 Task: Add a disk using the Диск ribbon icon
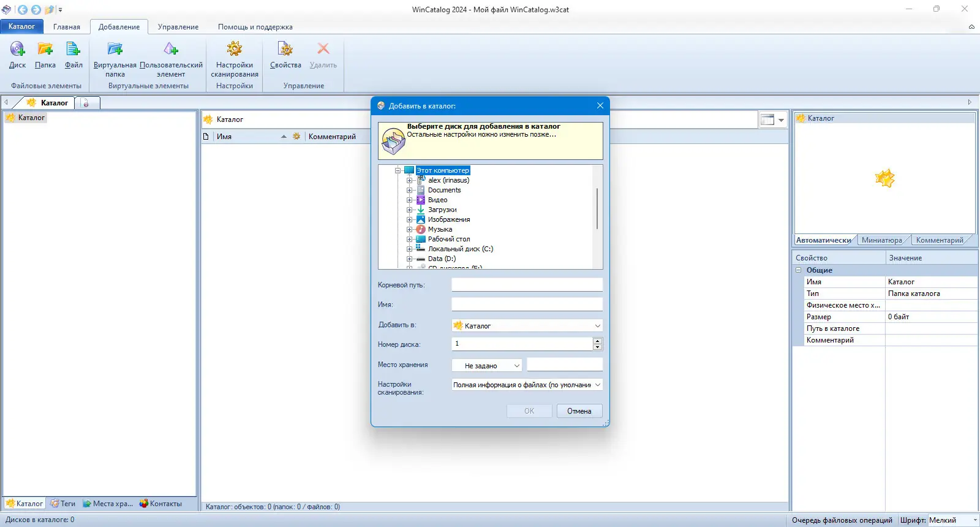[x=17, y=55]
